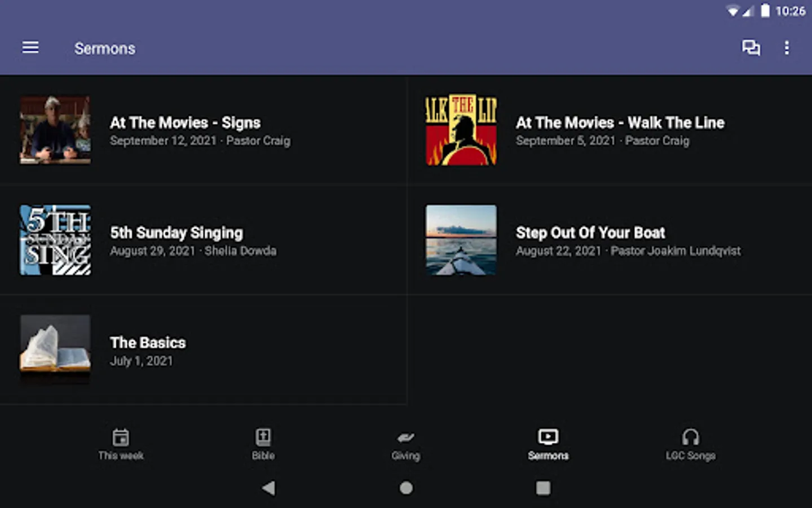Screen dimensions: 812x508
Task: Open "At The Movies - Walk The Line" sermon
Action: pos(620,123)
